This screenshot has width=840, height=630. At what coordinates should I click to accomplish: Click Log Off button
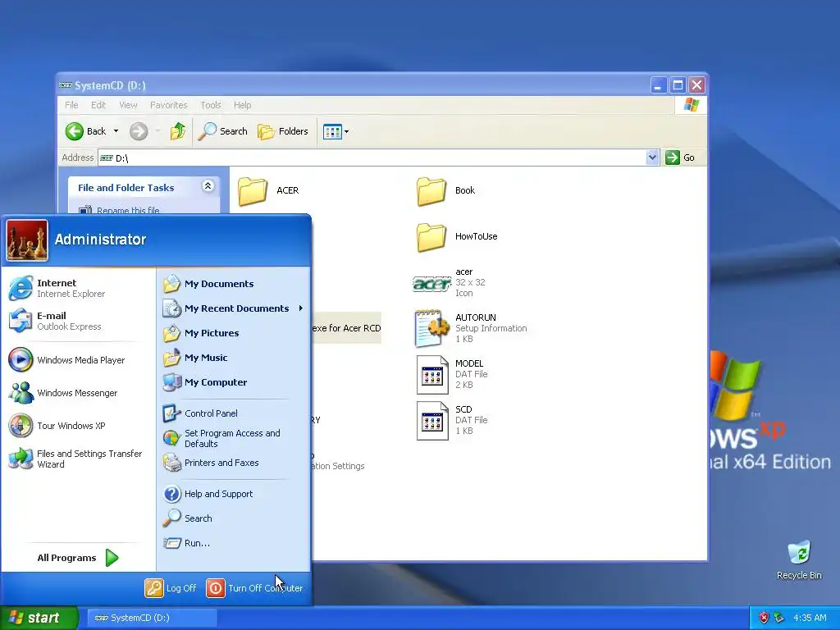click(171, 588)
